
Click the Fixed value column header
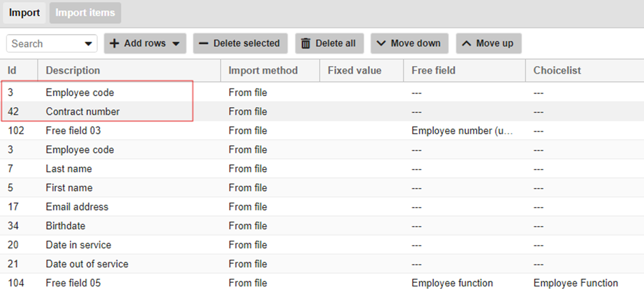click(354, 70)
